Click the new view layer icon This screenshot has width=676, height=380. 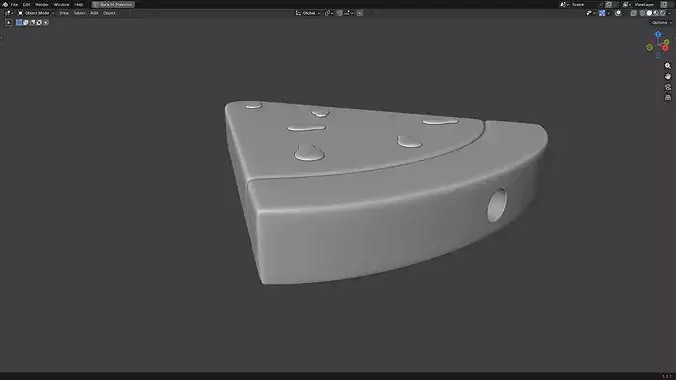(664, 4)
